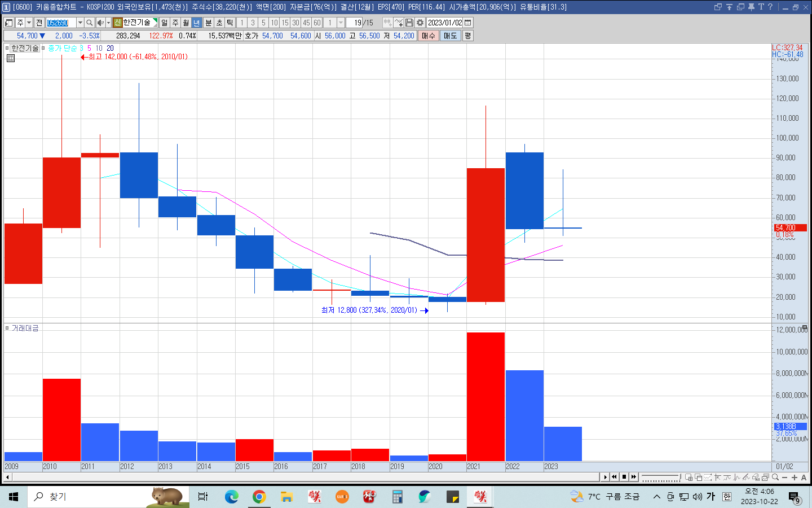812x508 pixels.
Task: Click the stock code input 052690
Action: (x=61, y=23)
